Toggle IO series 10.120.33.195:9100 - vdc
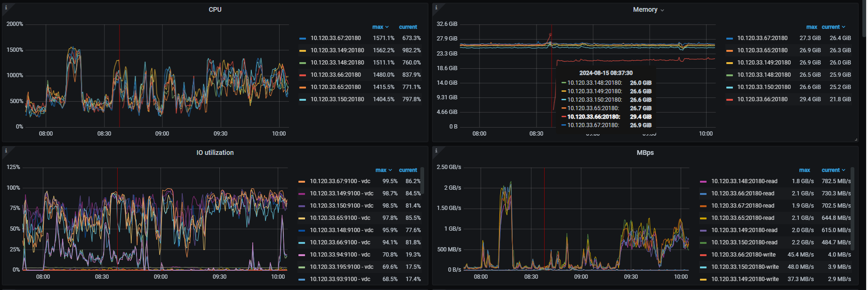This screenshot has height=290, width=868. (341, 267)
